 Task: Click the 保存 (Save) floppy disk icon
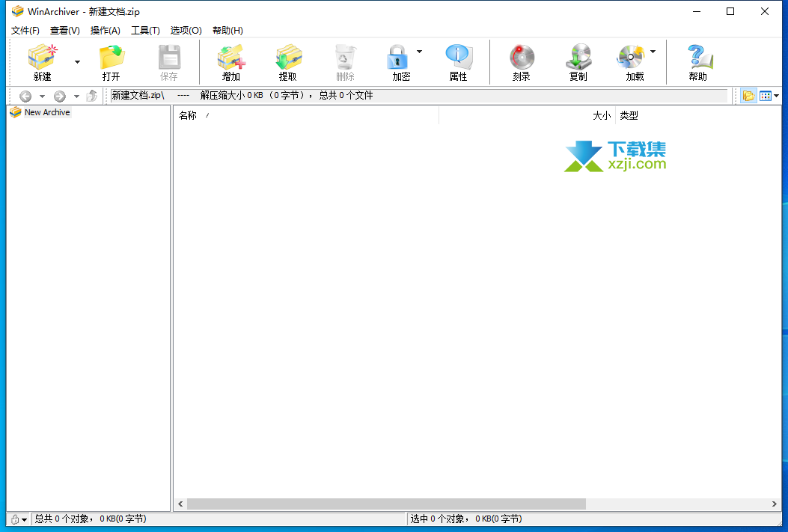(x=169, y=57)
